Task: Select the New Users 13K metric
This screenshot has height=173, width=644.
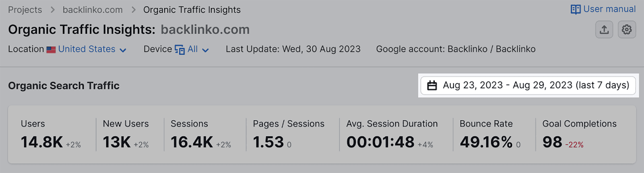Action: click(117, 142)
